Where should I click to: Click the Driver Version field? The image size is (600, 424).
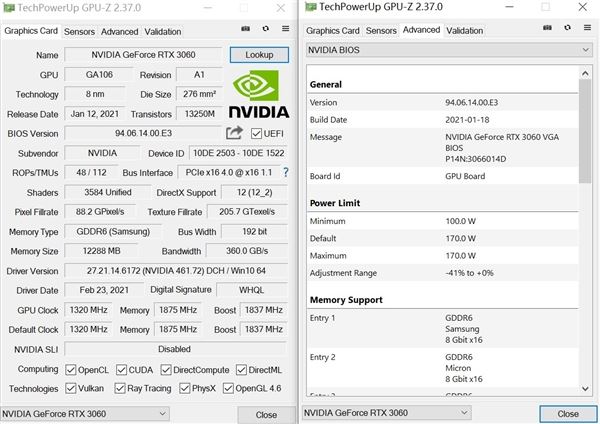(176, 271)
